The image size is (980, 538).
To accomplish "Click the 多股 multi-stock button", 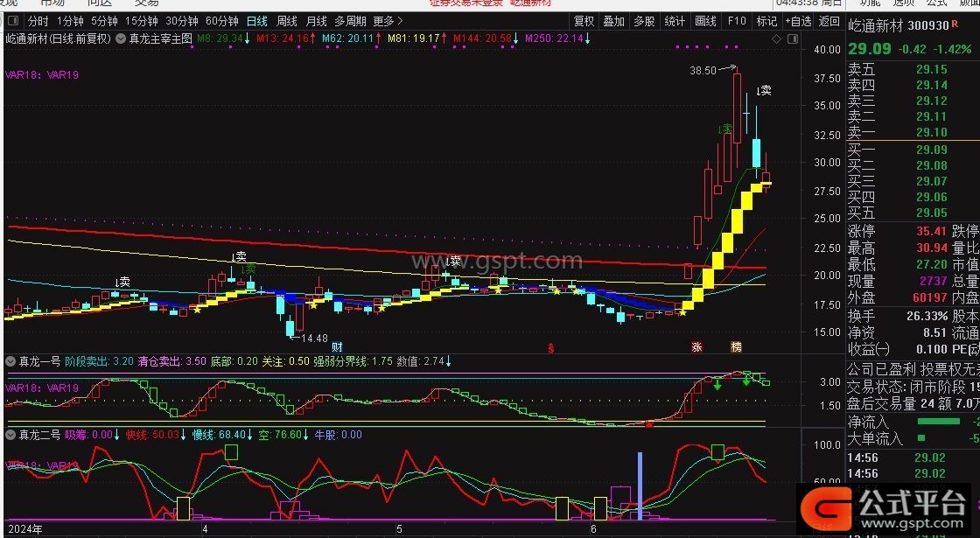I will coord(644,21).
